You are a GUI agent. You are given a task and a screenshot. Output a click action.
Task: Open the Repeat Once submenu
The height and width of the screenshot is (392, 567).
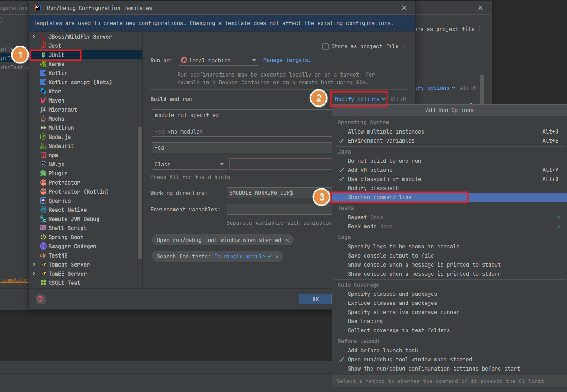point(449,217)
